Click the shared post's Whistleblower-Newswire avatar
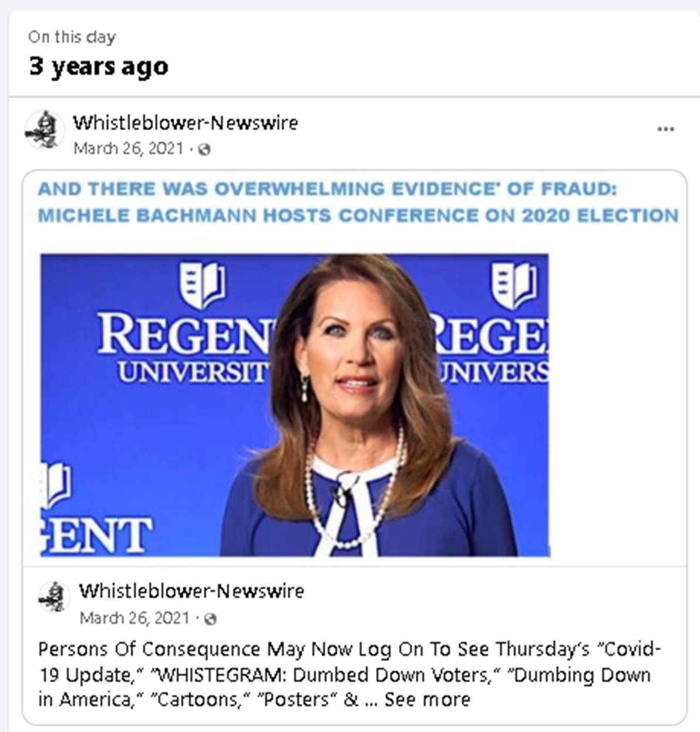Screen dimensions: 700x732 coord(54,598)
